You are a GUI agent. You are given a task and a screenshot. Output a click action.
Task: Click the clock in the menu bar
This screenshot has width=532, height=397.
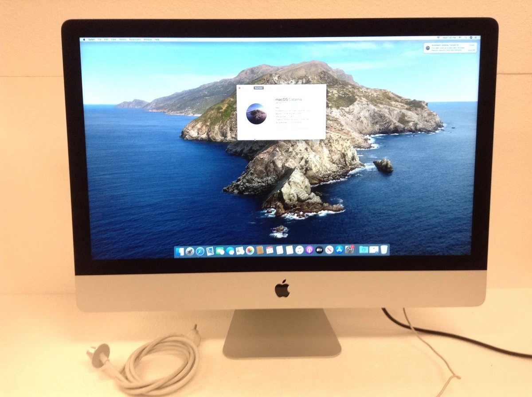[449, 38]
